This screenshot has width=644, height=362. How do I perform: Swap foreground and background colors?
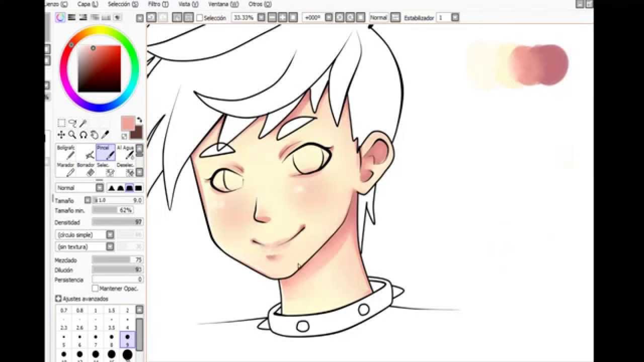[139, 120]
